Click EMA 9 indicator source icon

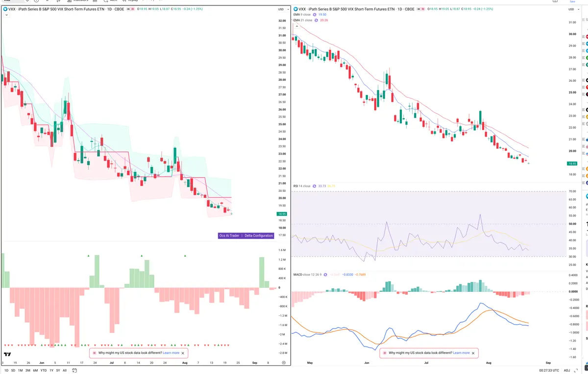click(315, 15)
